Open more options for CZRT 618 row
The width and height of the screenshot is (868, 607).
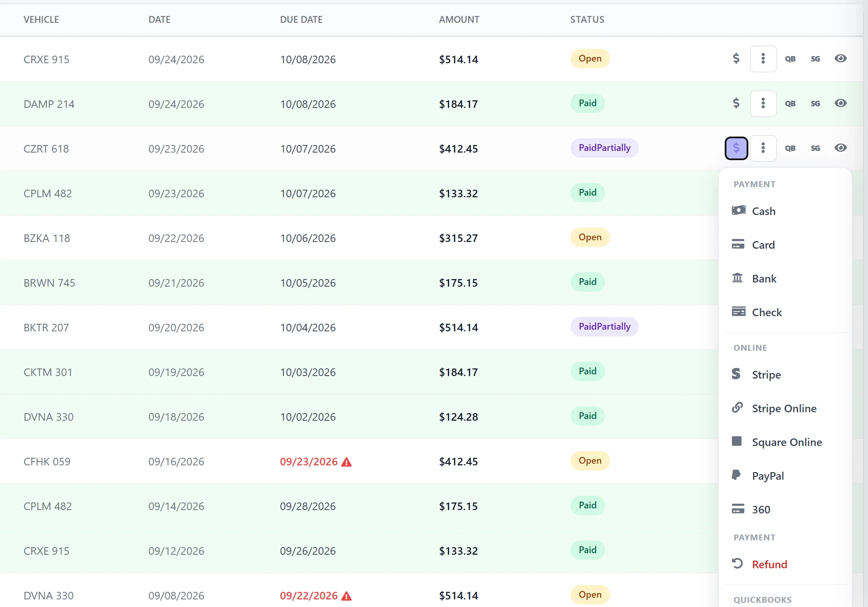pyautogui.click(x=763, y=148)
